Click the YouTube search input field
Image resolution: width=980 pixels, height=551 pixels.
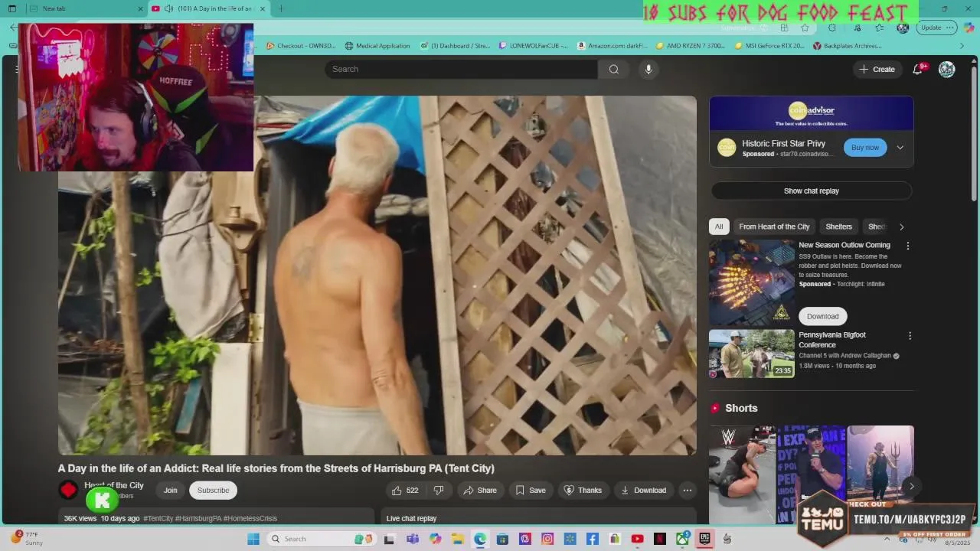[x=461, y=69]
